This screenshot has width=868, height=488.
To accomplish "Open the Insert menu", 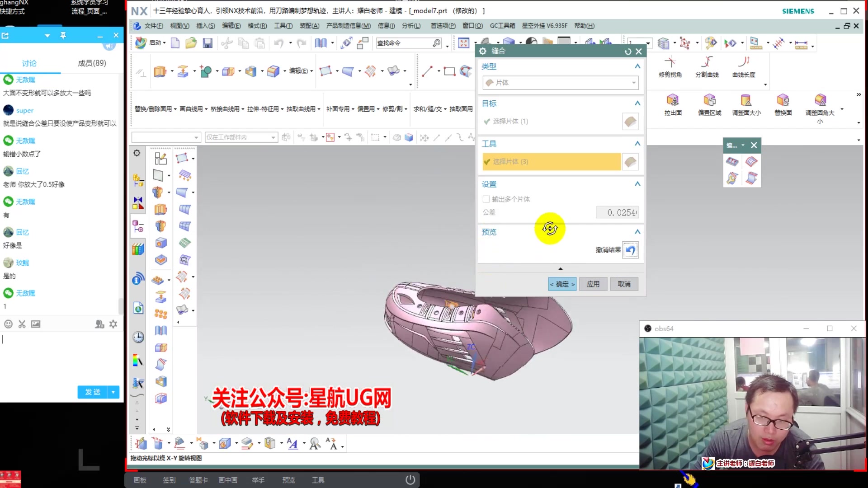I will [x=205, y=26].
